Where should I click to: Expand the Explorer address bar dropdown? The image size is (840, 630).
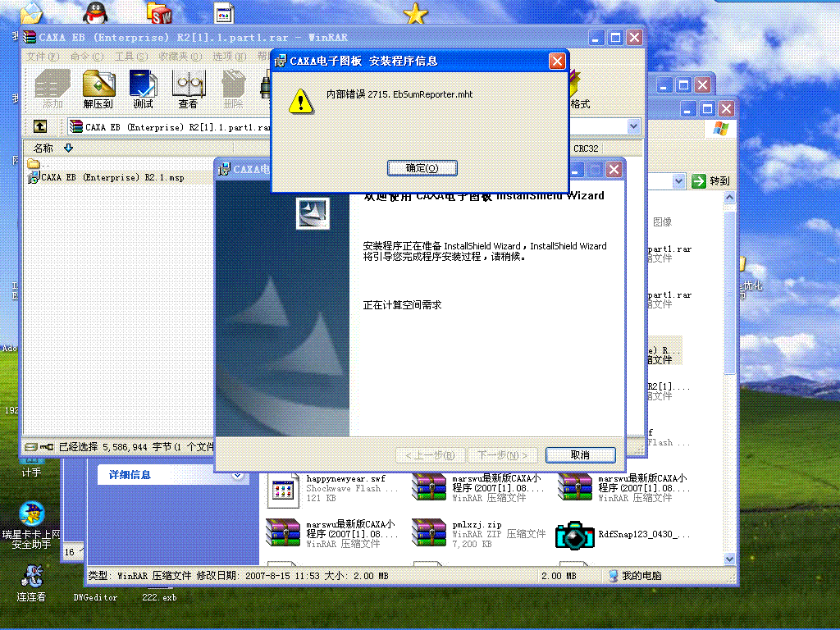click(x=678, y=181)
